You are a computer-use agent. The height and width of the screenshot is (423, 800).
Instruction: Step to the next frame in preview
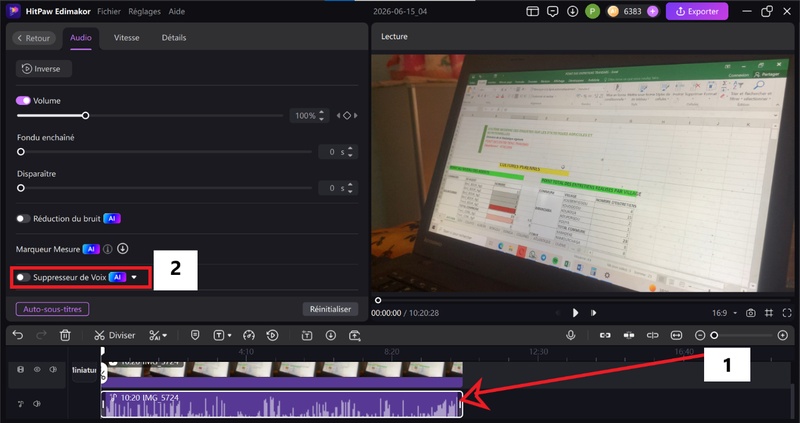(x=593, y=313)
